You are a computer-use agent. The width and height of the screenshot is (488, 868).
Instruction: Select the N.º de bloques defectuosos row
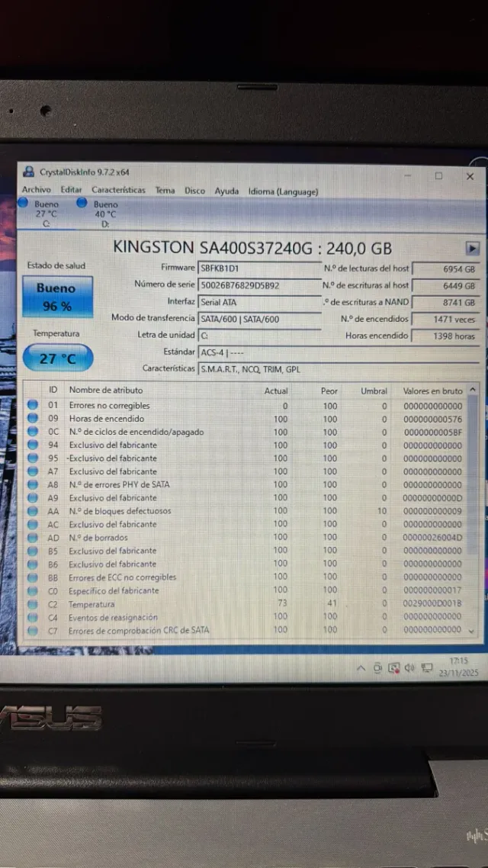point(245,511)
